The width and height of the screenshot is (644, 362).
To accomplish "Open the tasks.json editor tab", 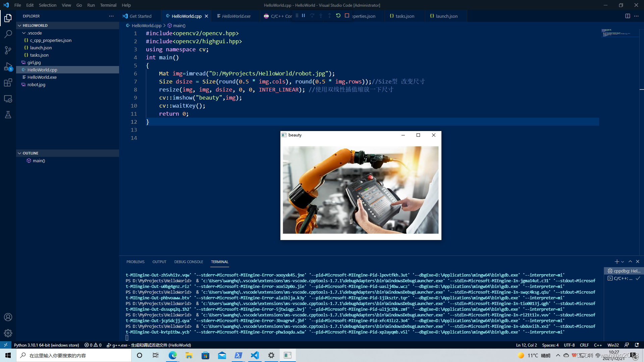I will pos(405,16).
